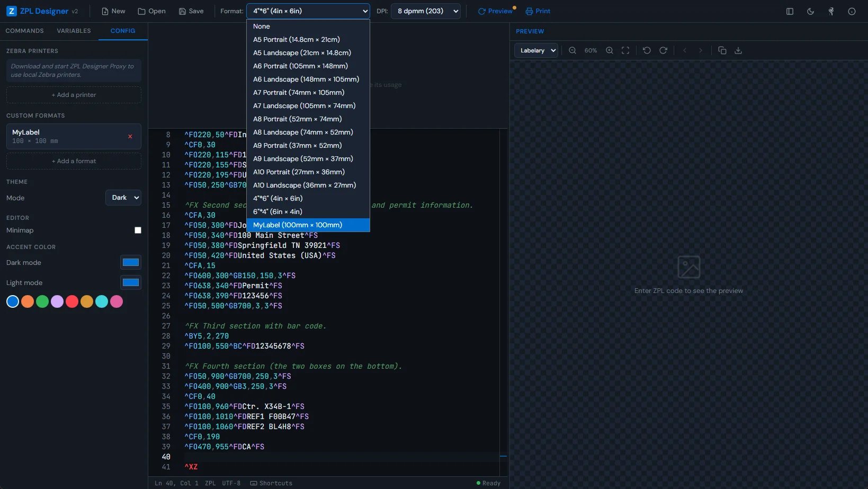Toggle dark mode with the moon icon

click(810, 11)
